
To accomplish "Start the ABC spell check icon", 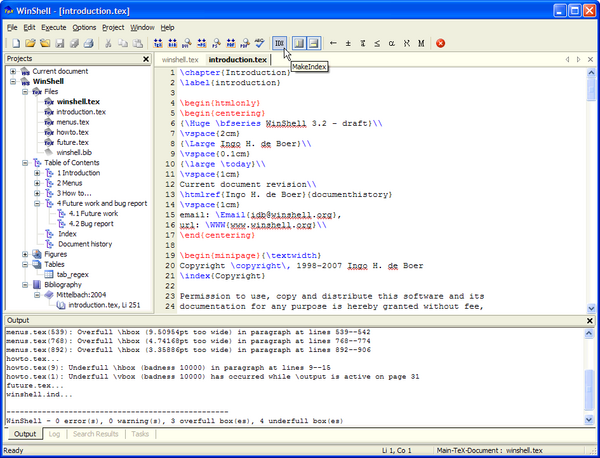I will (x=260, y=43).
